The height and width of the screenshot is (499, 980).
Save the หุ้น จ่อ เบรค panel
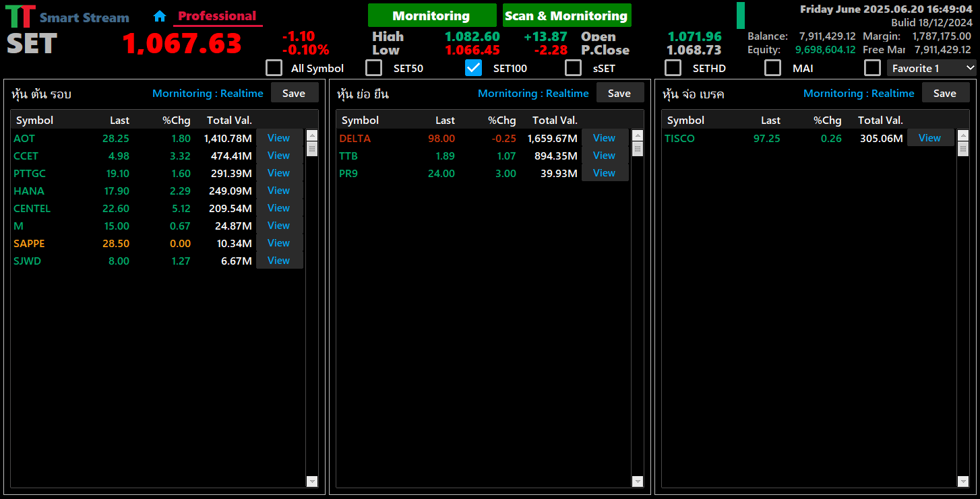[946, 93]
